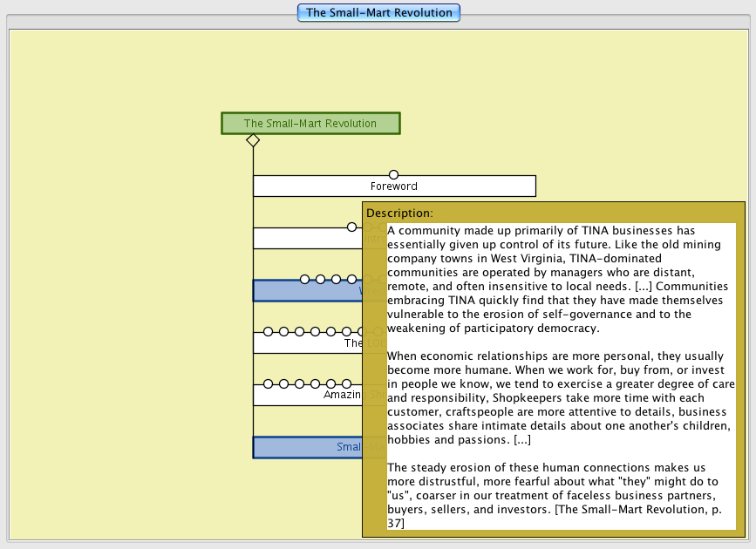Screen dimensions: 756x549
Task: Select the upper blue highlighted node
Action: pos(305,292)
